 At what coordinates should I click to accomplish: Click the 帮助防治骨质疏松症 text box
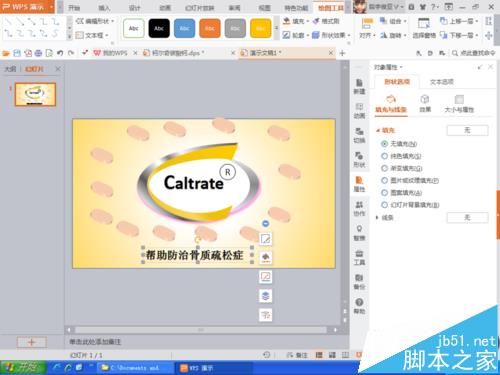pyautogui.click(x=197, y=255)
